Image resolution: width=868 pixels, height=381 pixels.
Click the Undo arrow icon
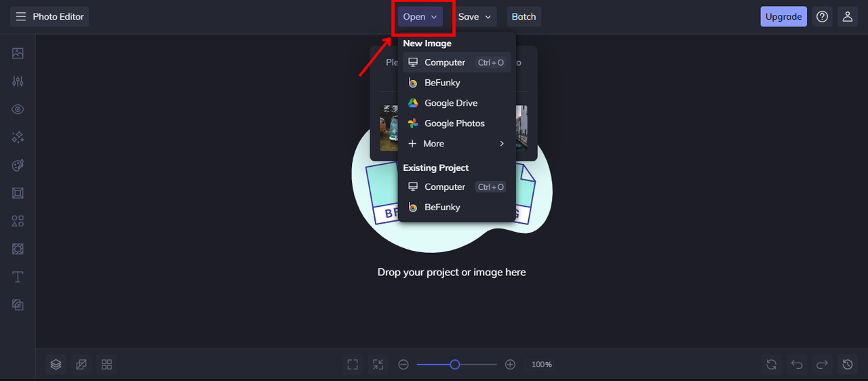click(x=797, y=365)
